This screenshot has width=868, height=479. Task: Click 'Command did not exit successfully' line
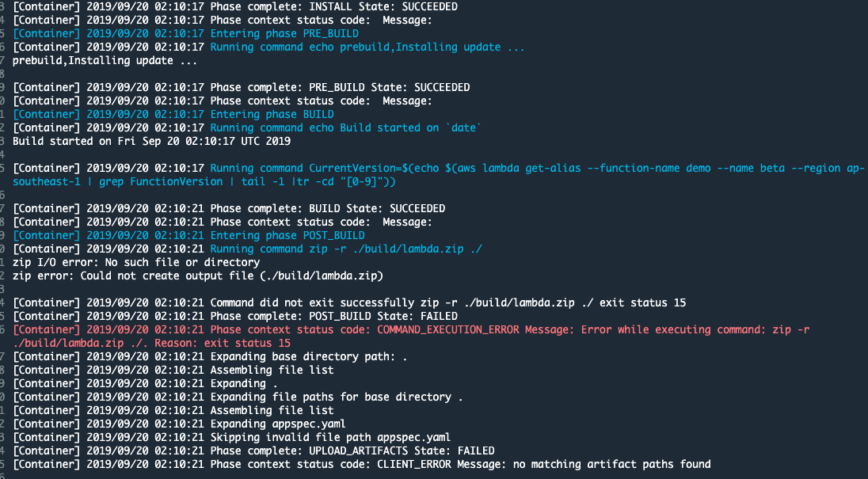(x=349, y=302)
